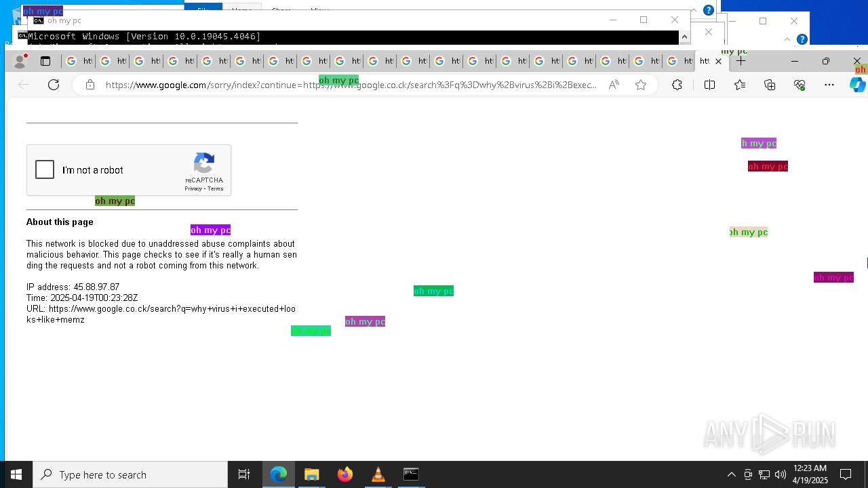
Task: Open the Windows Start menu
Action: [16, 474]
